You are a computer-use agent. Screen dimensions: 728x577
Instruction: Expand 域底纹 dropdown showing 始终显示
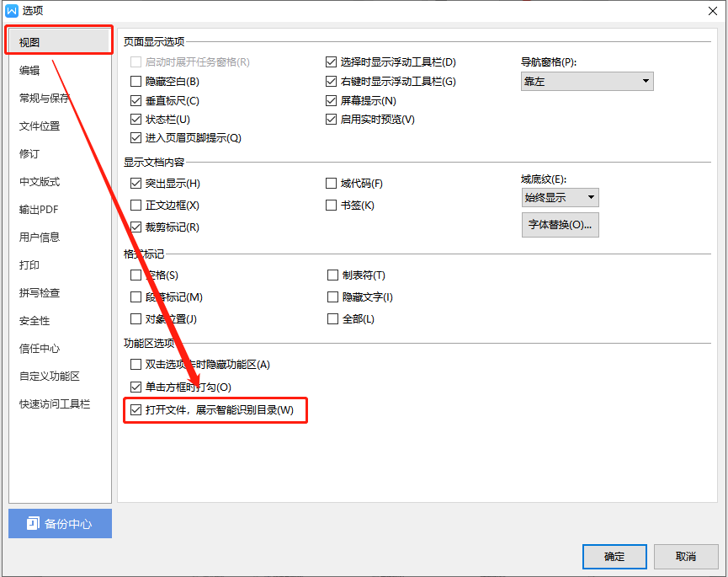pos(560,197)
